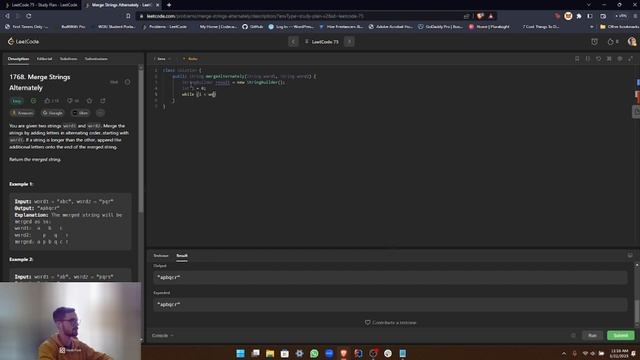Viewport: 640px width, 360px height.
Task: Click the streak flame counter icon
Action: point(613,42)
